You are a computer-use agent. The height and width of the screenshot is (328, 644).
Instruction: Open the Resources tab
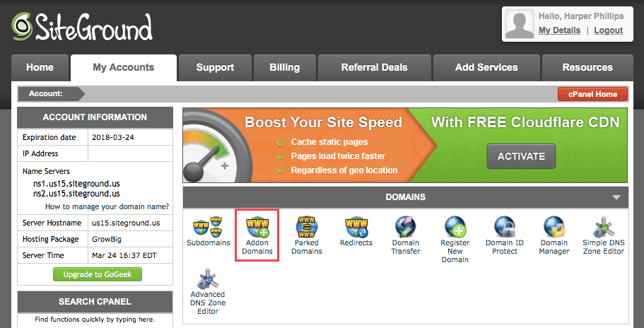coord(587,68)
